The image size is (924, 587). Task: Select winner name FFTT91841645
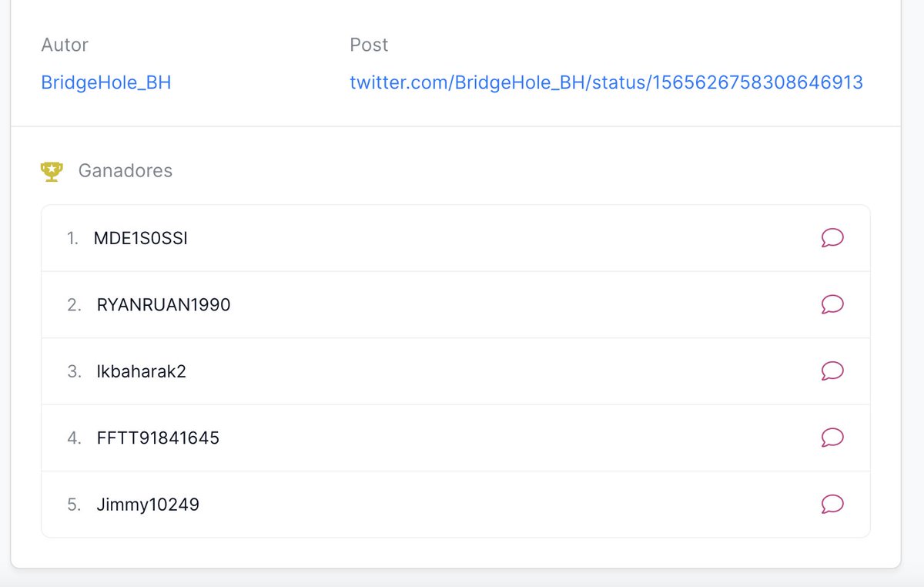158,438
